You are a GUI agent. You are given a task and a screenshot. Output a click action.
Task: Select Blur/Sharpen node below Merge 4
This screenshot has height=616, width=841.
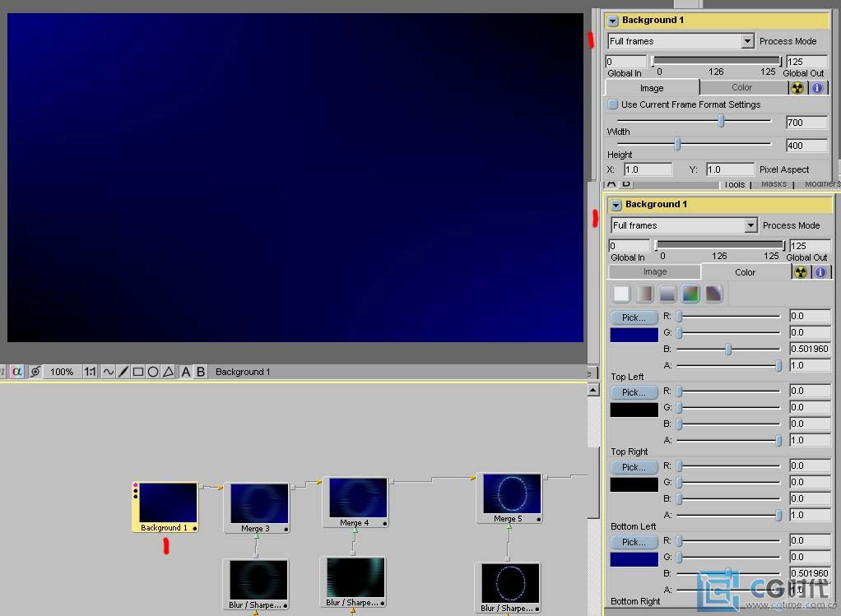point(354,582)
